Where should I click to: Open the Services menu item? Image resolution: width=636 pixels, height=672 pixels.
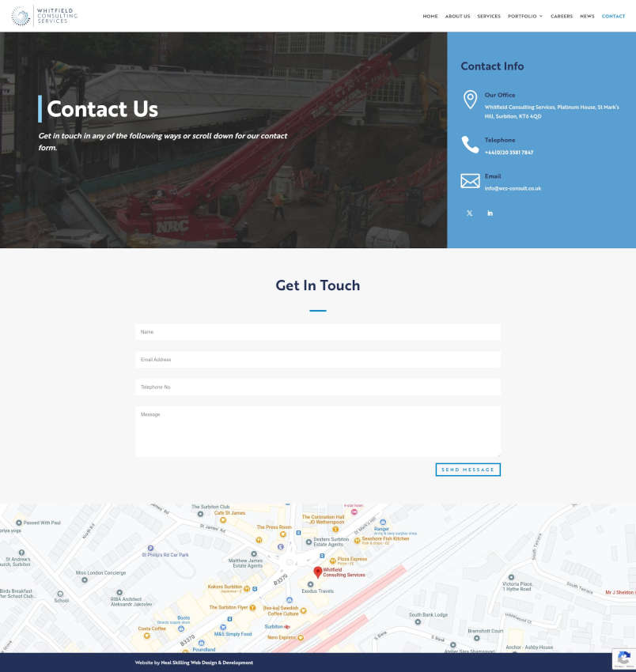489,17
